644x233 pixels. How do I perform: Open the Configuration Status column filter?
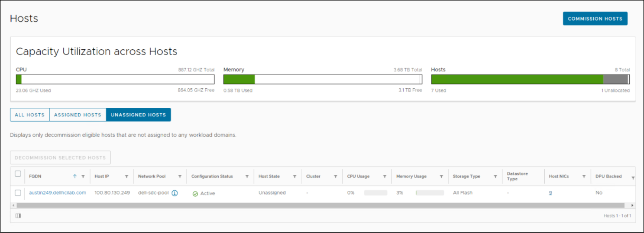[247, 177]
